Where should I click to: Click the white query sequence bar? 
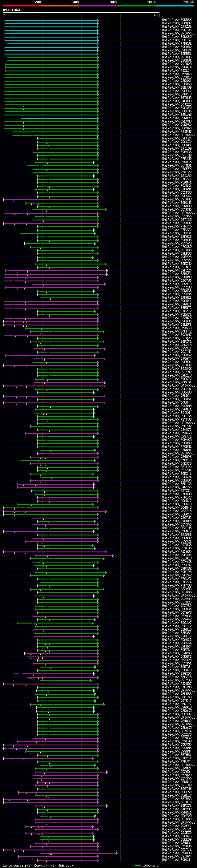point(81,13)
